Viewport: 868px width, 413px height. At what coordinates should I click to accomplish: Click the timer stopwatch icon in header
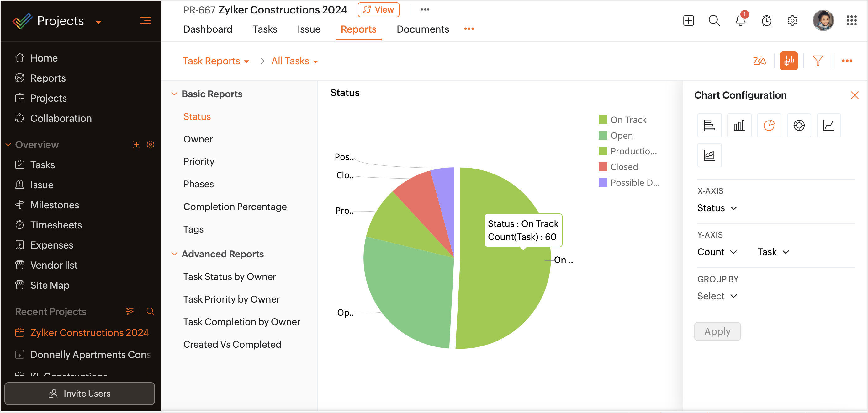click(x=766, y=21)
